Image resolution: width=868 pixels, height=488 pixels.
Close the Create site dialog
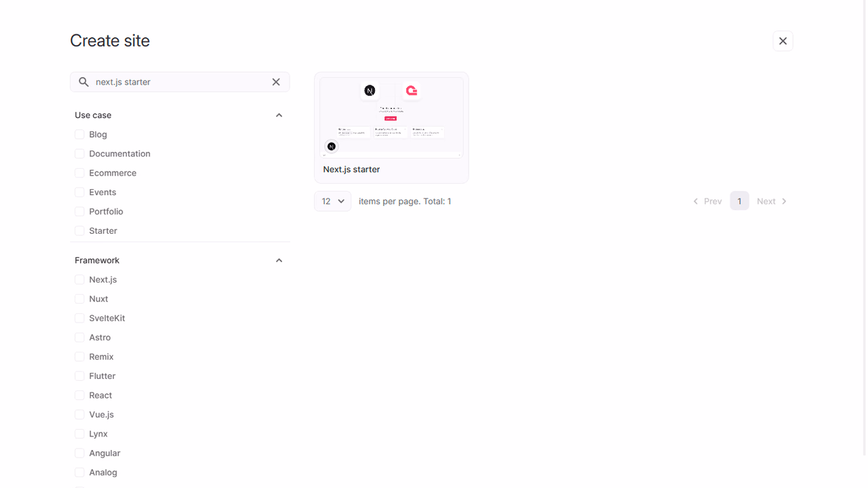(x=783, y=41)
